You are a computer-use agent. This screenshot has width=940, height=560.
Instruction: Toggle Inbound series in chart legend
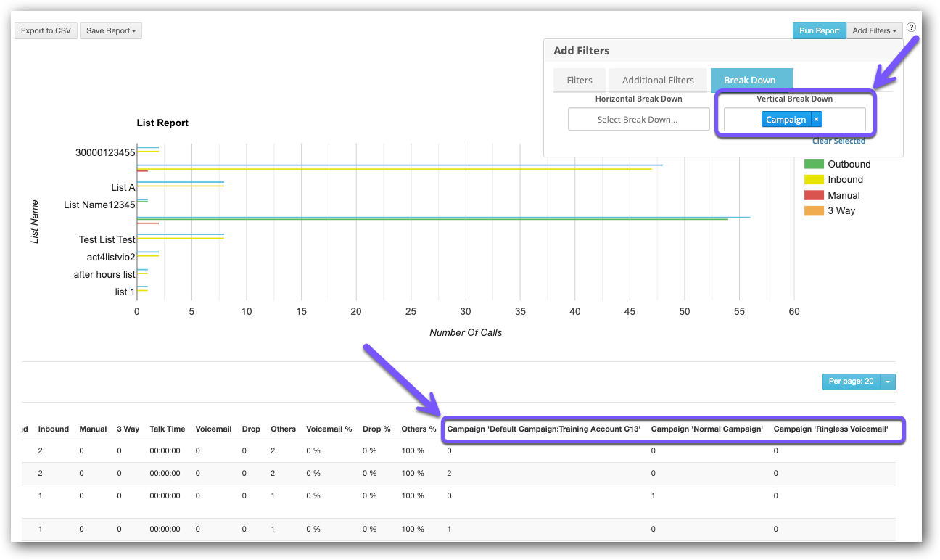click(x=845, y=180)
